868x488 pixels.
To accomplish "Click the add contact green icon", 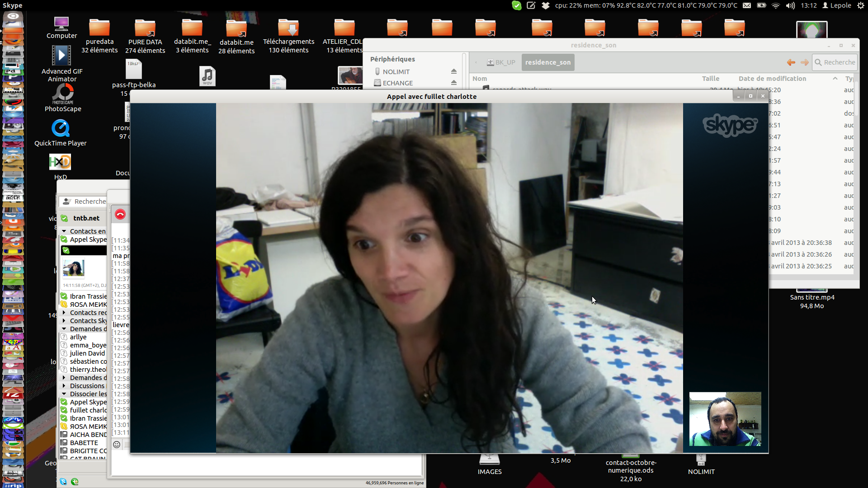I will tap(75, 482).
